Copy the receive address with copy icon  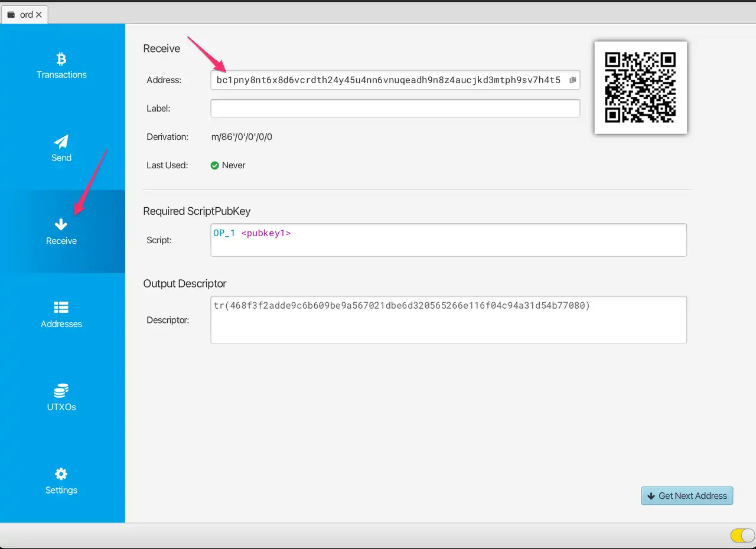coord(572,80)
